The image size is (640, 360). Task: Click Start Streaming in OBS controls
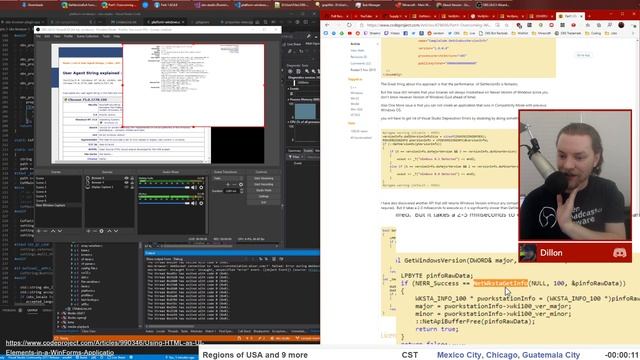(x=264, y=178)
